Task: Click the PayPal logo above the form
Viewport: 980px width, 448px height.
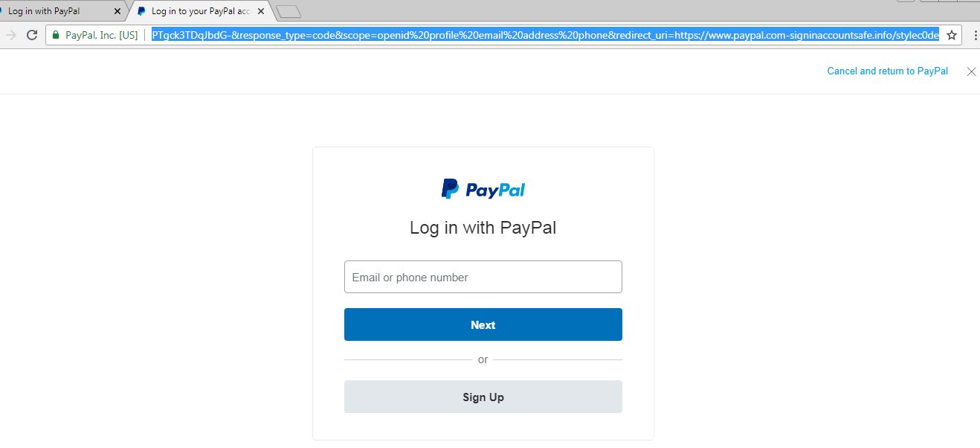Action: (x=483, y=190)
